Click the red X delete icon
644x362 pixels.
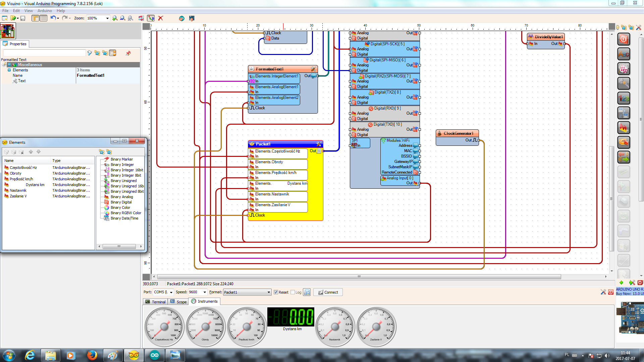click(161, 18)
